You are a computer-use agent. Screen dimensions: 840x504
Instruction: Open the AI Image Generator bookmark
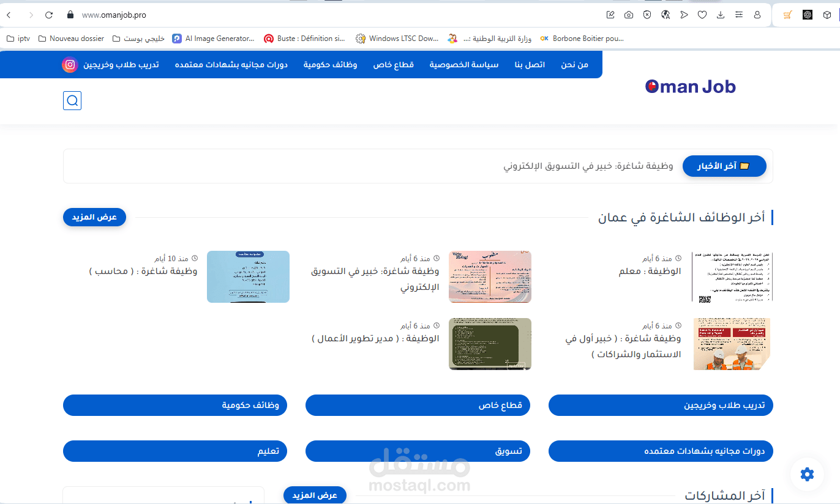click(x=213, y=39)
